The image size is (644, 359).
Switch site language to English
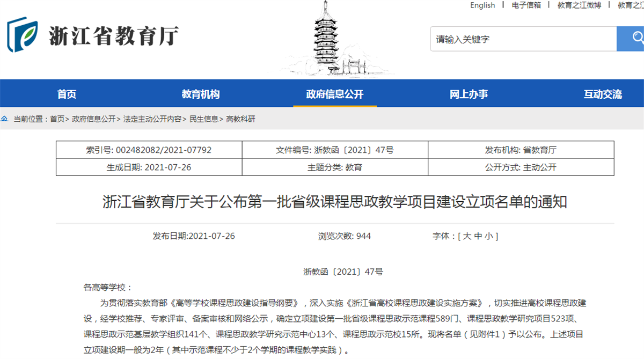pyautogui.click(x=482, y=5)
